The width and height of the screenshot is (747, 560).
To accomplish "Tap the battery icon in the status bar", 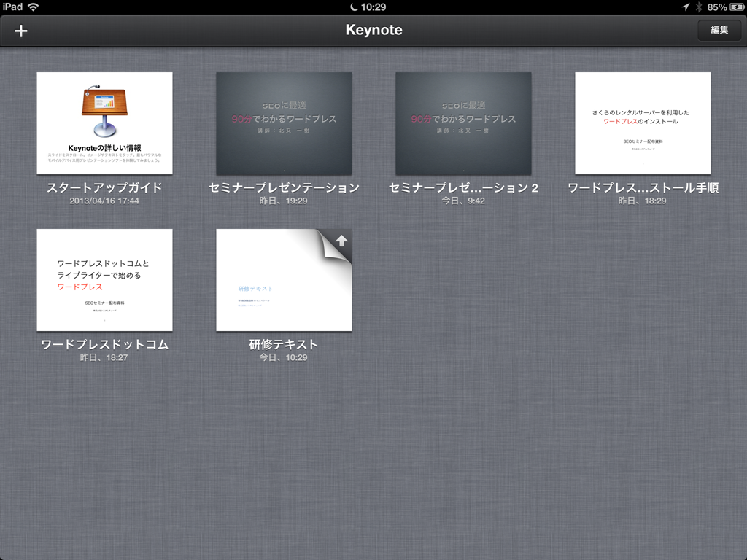I will 737,7.
